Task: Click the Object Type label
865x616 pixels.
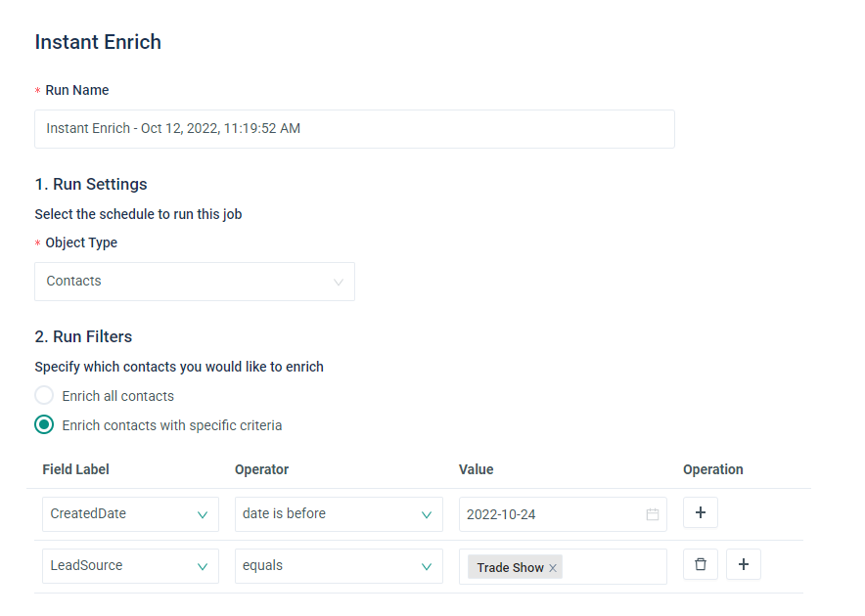Action: pyautogui.click(x=81, y=242)
